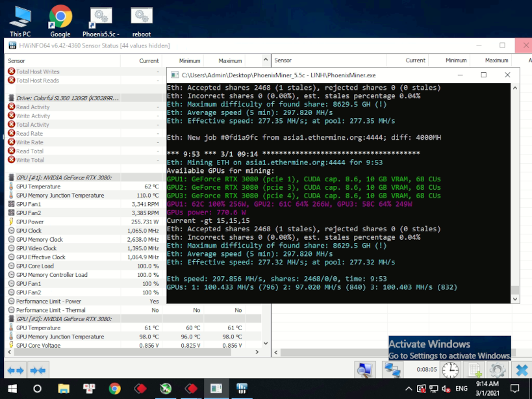The image size is (532, 399).
Task: Click left panel Sensor column header
Action: point(63,60)
